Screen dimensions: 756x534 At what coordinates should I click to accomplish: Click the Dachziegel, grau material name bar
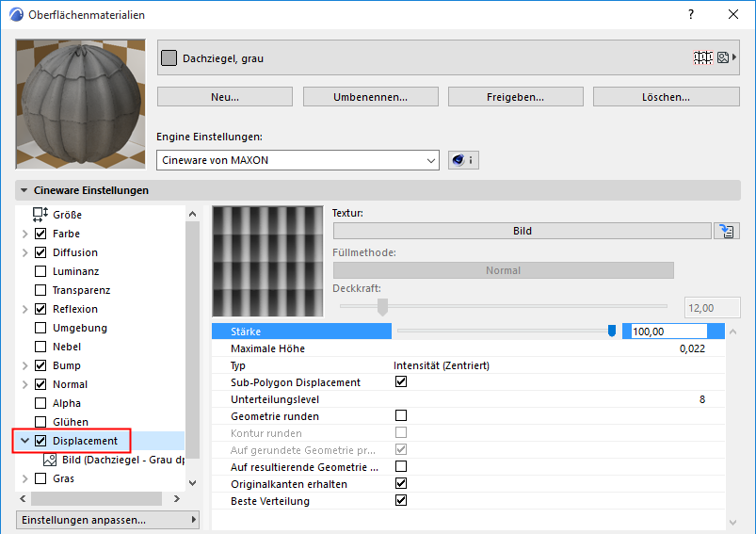coord(448,57)
